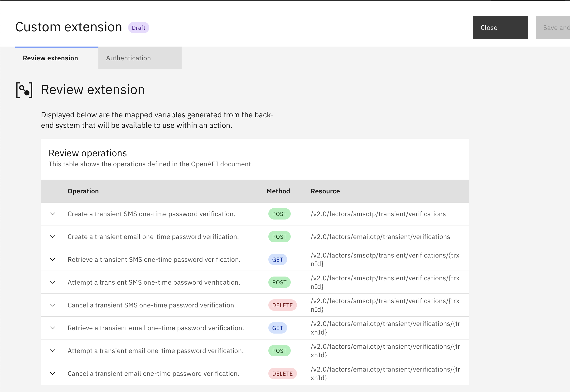Click the Draft status badge

tap(139, 28)
